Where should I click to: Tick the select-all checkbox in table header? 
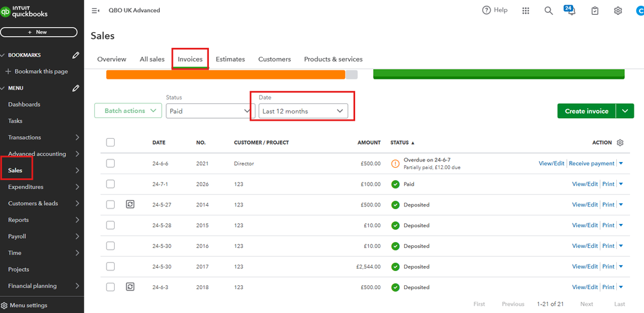click(x=110, y=143)
